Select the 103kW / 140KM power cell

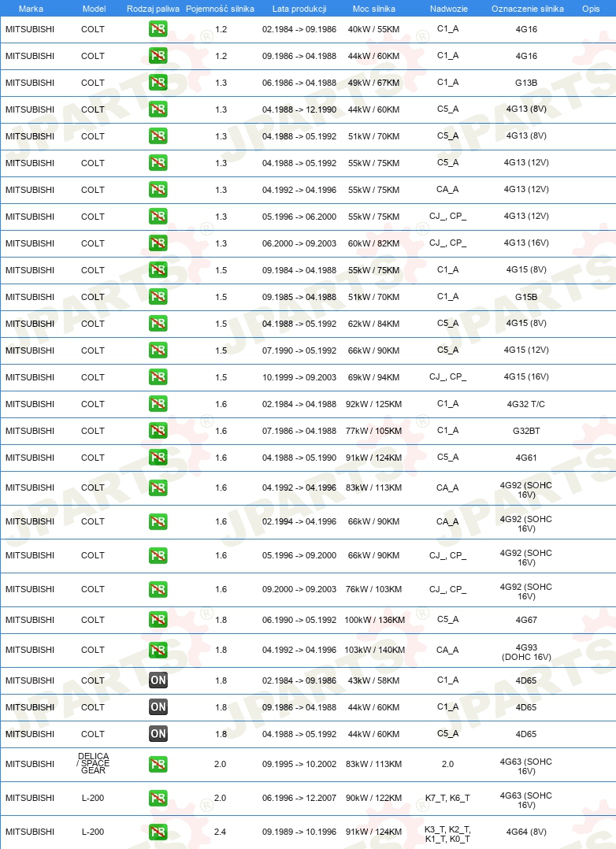pos(374,650)
